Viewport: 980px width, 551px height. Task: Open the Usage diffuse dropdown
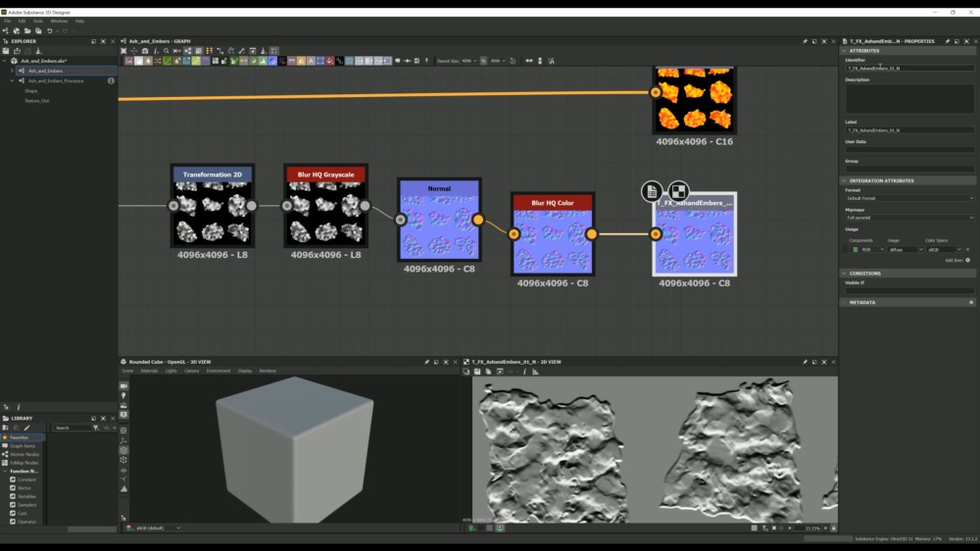[x=906, y=250]
